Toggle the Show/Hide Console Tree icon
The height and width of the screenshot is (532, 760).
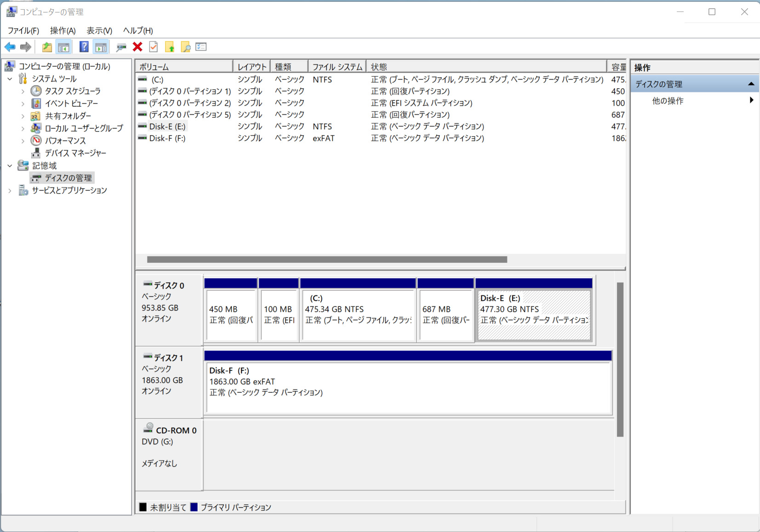point(63,47)
